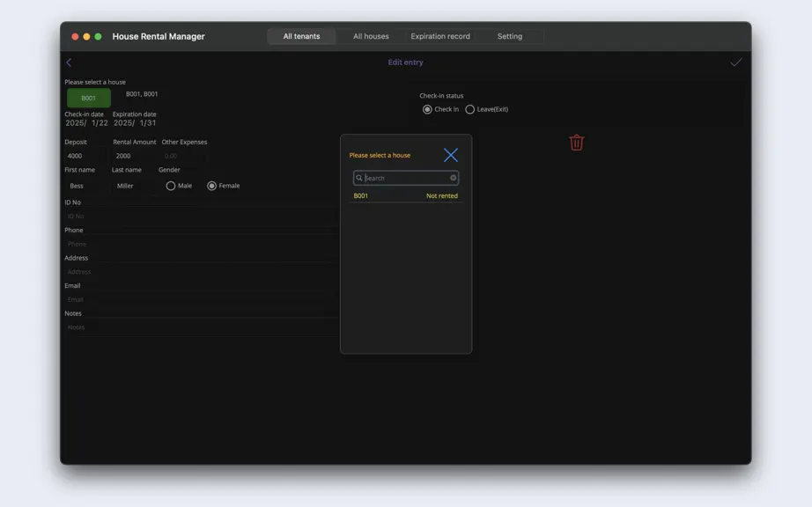Image resolution: width=812 pixels, height=507 pixels.
Task: Choose the Male gender option
Action: click(170, 186)
